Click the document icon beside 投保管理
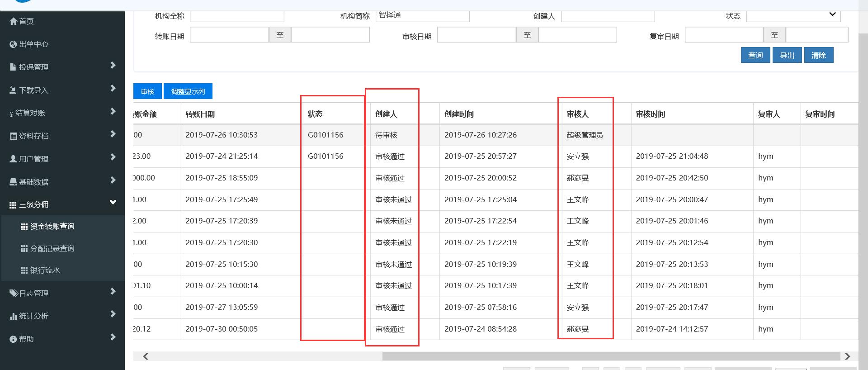This screenshot has height=370, width=868. (13, 67)
